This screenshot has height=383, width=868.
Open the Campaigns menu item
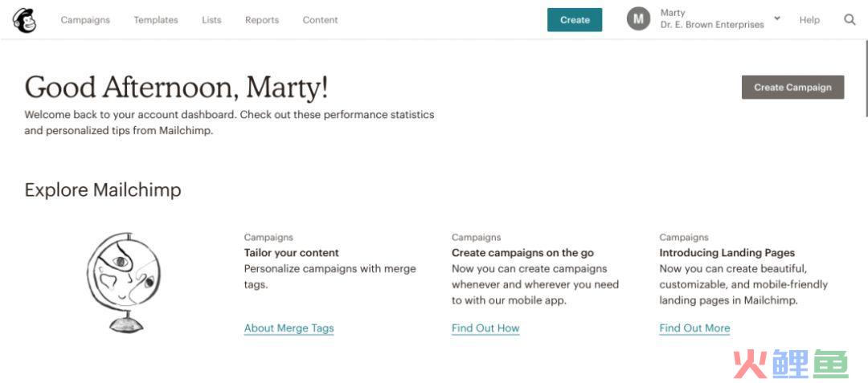[x=85, y=20]
